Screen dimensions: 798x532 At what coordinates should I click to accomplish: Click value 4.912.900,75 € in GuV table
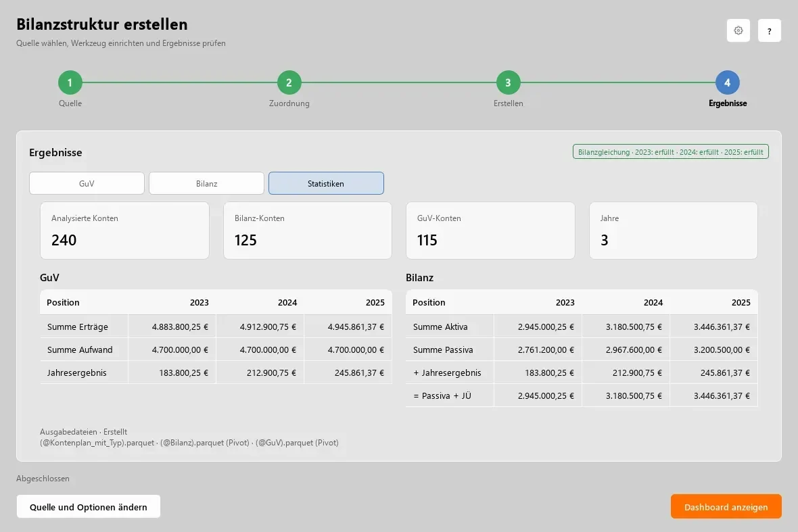point(268,327)
